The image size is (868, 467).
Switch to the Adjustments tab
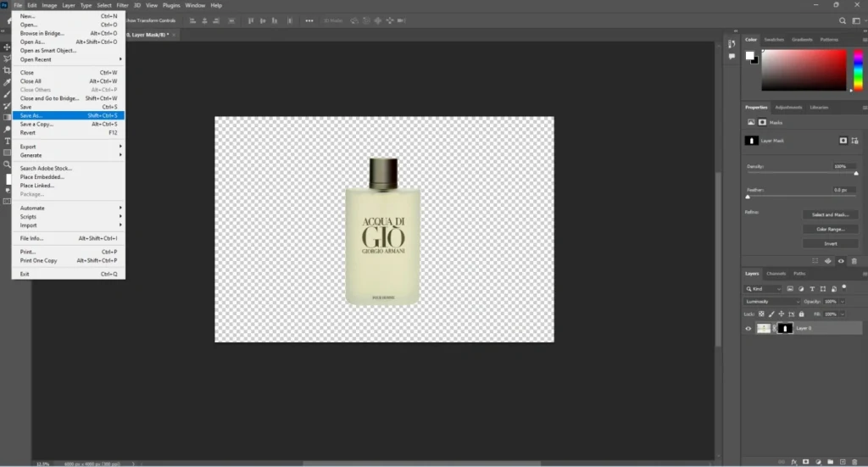(x=788, y=108)
